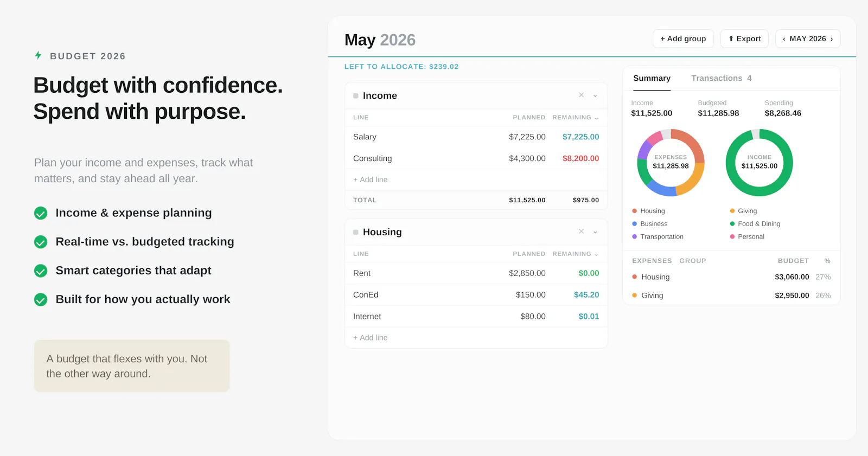The width and height of the screenshot is (868, 456).
Task: Select the Internet line name
Action: pyautogui.click(x=367, y=316)
